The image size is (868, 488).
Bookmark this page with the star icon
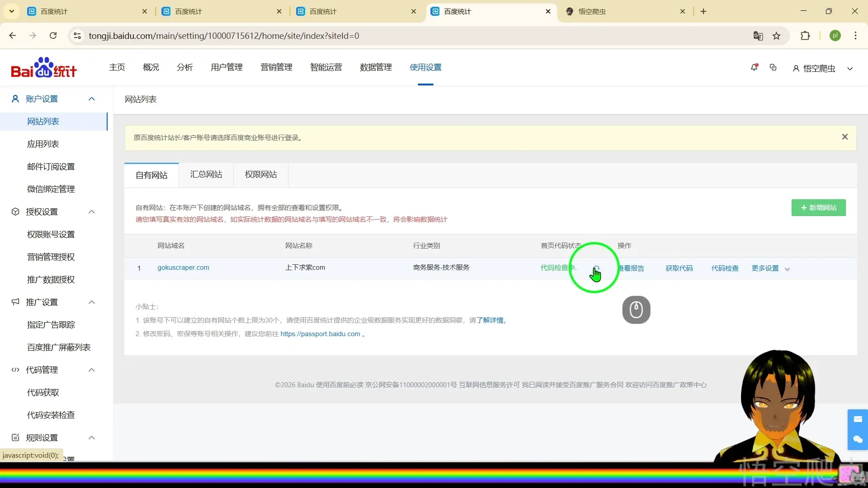777,36
